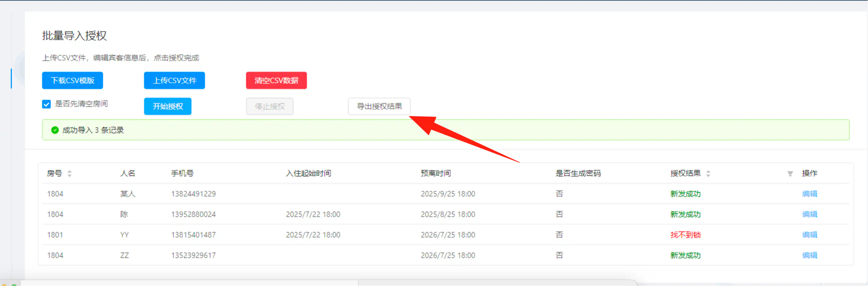Select phone number 13952880024 cell
Viewport: 868px width, 286px height.
pos(193,214)
